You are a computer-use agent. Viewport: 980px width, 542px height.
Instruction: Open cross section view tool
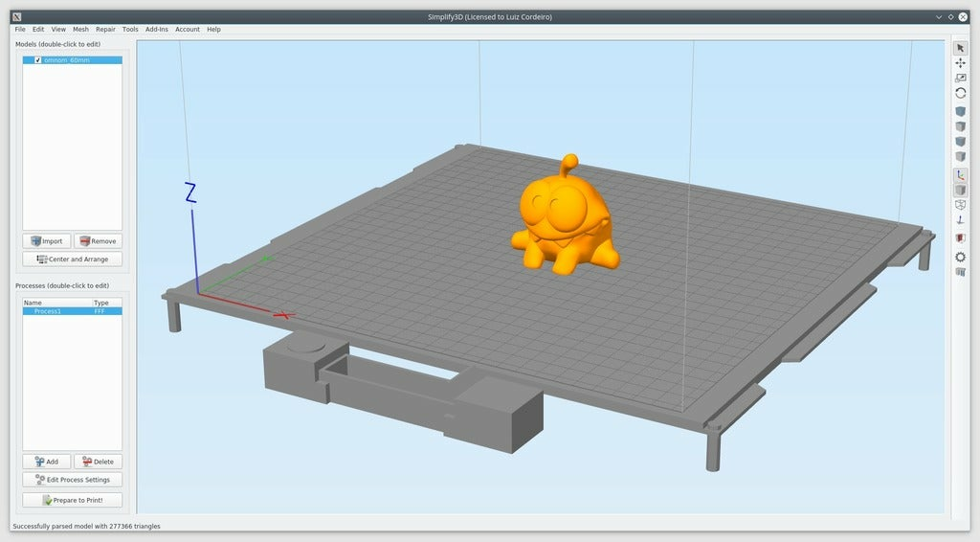961,238
